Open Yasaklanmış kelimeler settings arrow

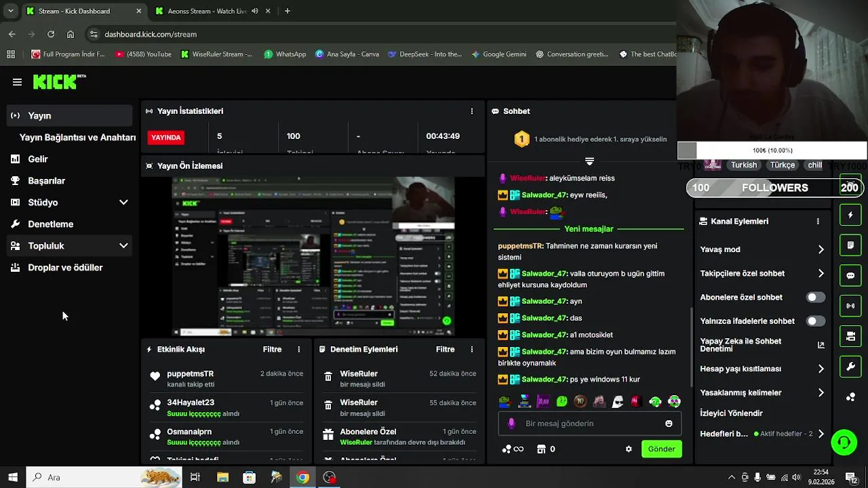(x=821, y=392)
